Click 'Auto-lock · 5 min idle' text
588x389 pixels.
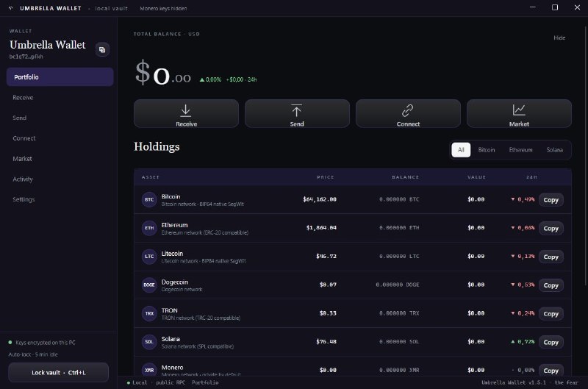[33, 354]
